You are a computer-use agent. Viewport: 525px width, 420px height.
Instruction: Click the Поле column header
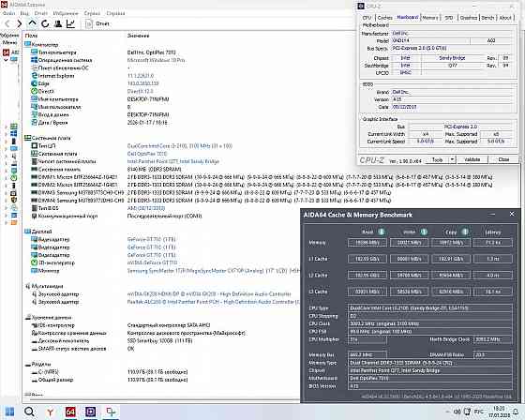point(32,36)
